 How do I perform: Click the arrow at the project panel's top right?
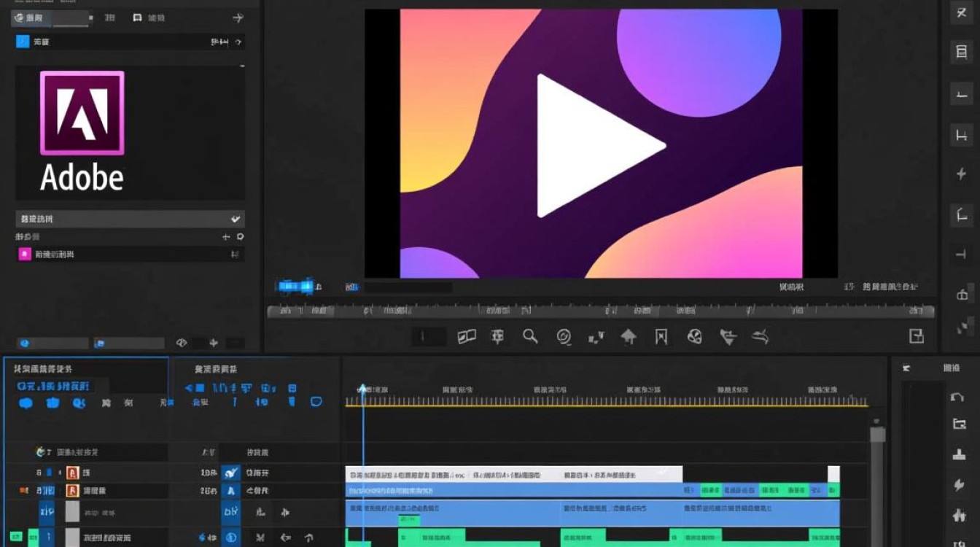click(238, 18)
